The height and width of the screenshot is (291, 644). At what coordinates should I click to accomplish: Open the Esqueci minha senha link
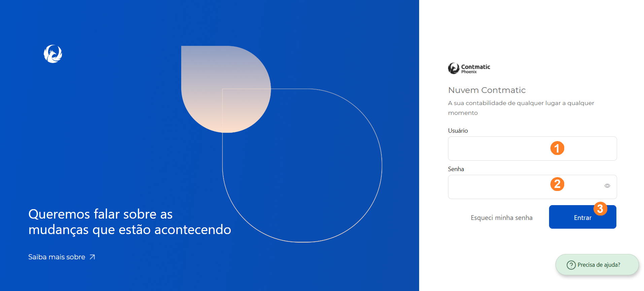502,218
